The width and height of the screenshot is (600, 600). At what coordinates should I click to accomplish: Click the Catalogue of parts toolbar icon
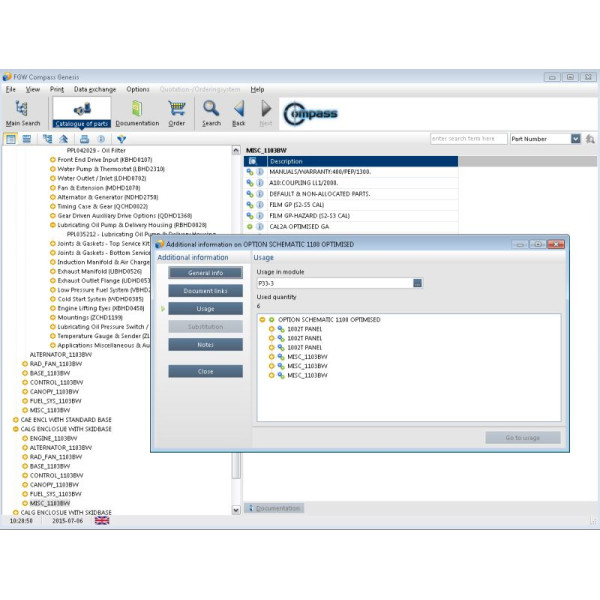tap(81, 112)
